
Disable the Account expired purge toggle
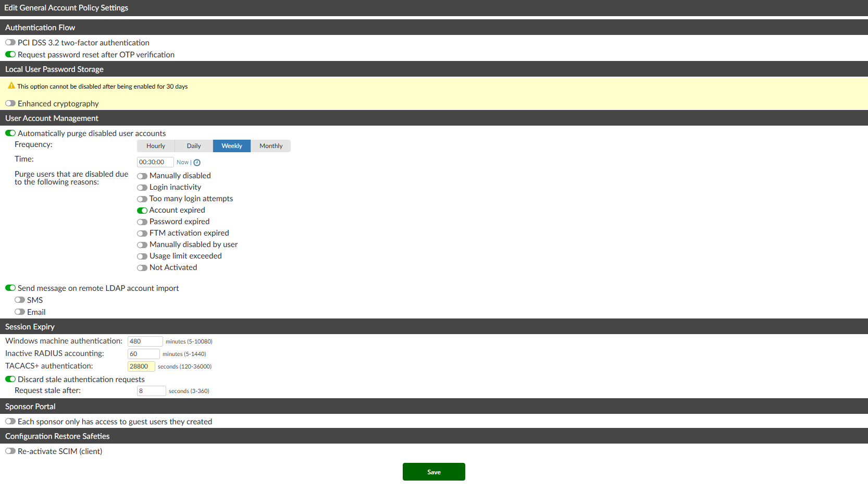142,211
